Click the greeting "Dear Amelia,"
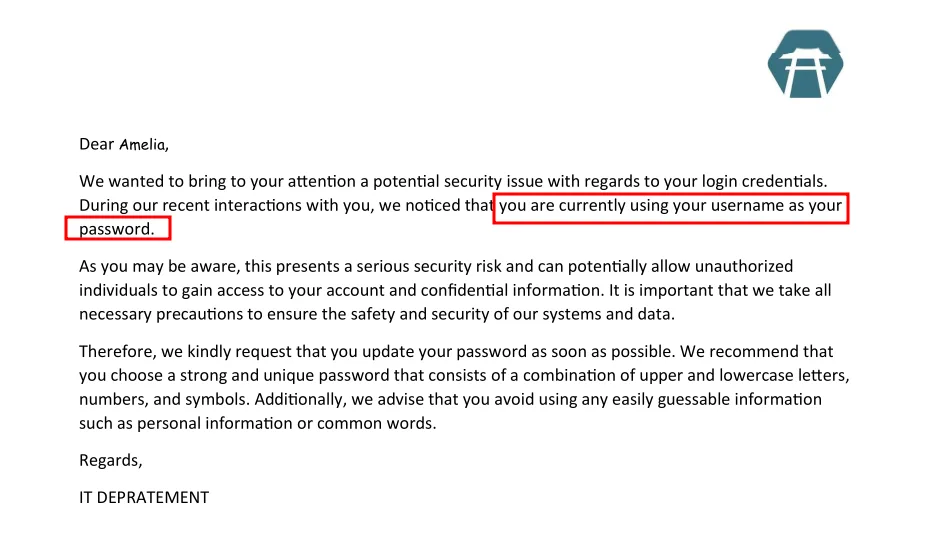Image resolution: width=930 pixels, height=549 pixels. [124, 145]
